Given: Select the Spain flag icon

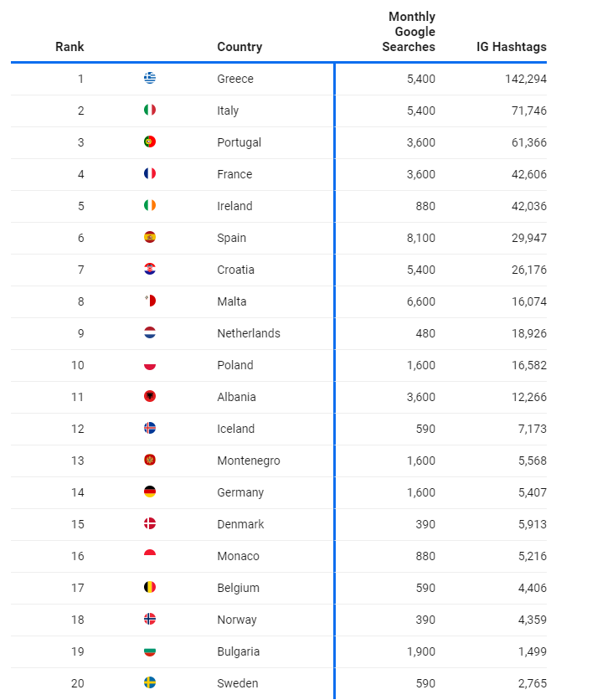Looking at the screenshot, I should [150, 237].
